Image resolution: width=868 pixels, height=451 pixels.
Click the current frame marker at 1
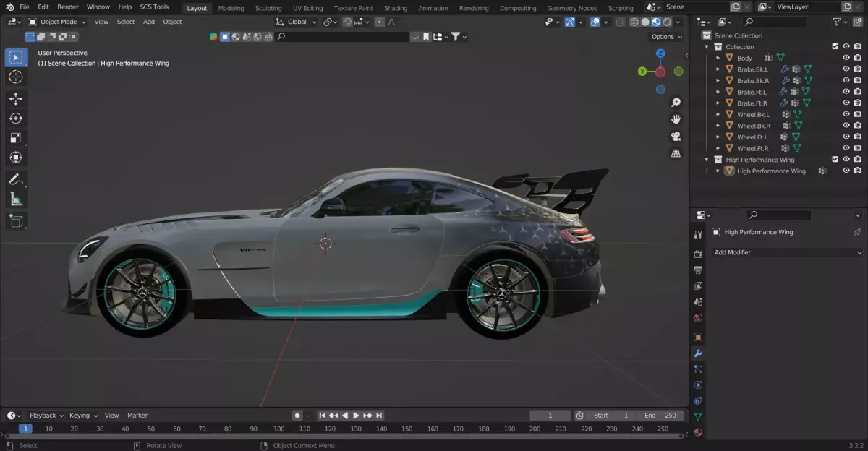[25, 429]
